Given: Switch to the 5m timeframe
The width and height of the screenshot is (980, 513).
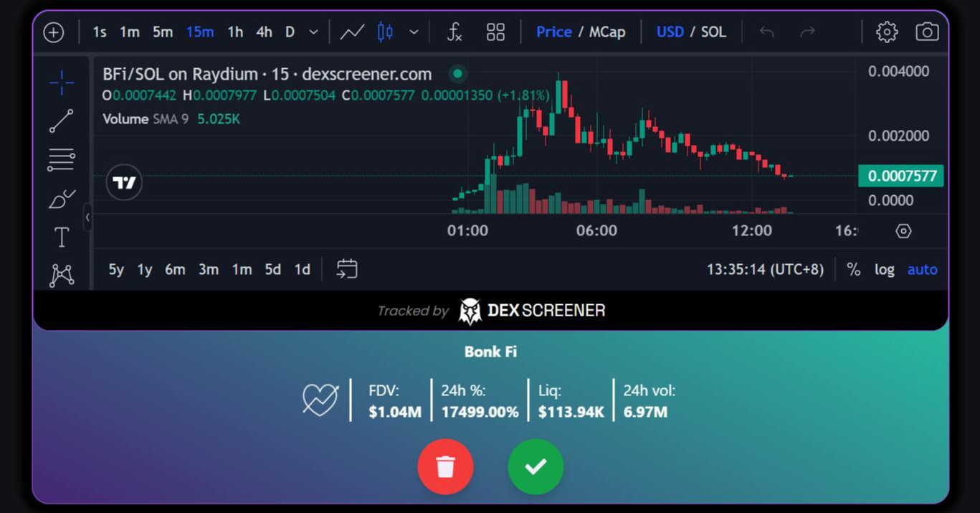Looking at the screenshot, I should point(163,32).
